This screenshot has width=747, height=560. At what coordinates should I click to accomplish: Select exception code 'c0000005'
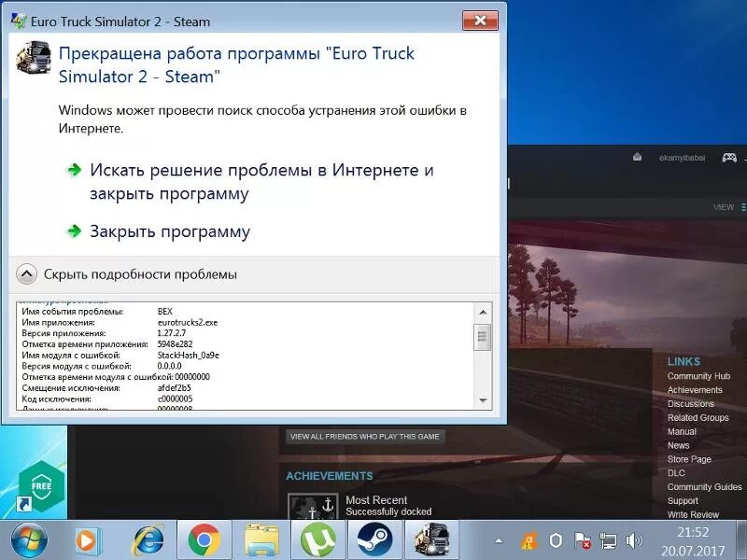[175, 399]
